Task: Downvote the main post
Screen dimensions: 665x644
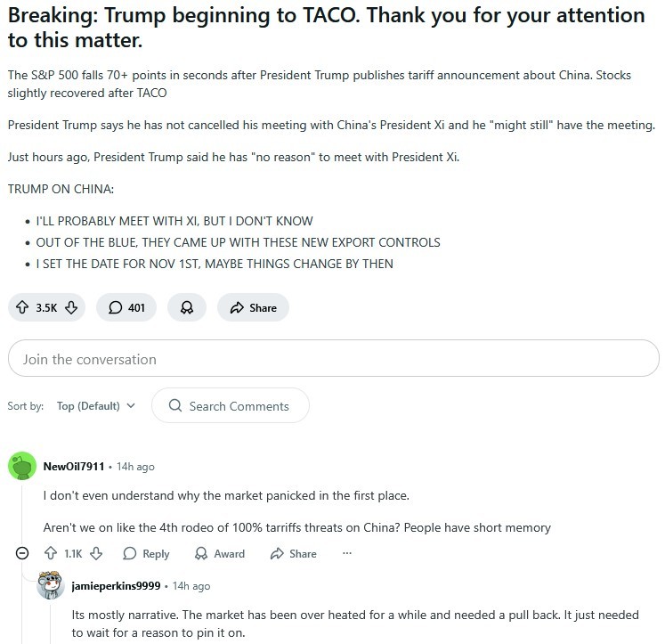Action: pos(71,307)
